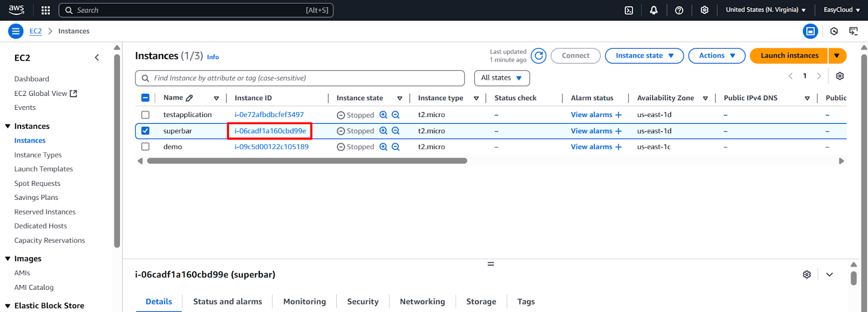Toggle the select-all instances checkbox
Image resolution: width=868 pixels, height=312 pixels.
[x=145, y=98]
